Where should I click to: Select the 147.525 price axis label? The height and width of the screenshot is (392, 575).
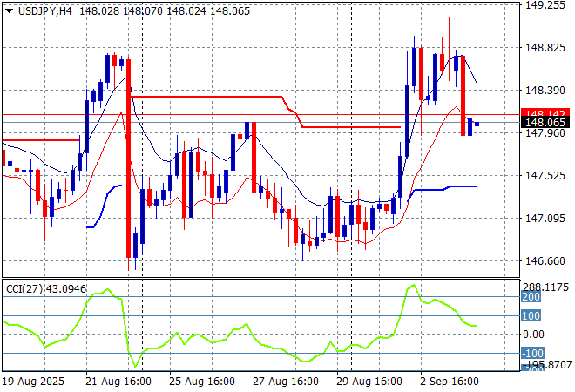[545, 176]
